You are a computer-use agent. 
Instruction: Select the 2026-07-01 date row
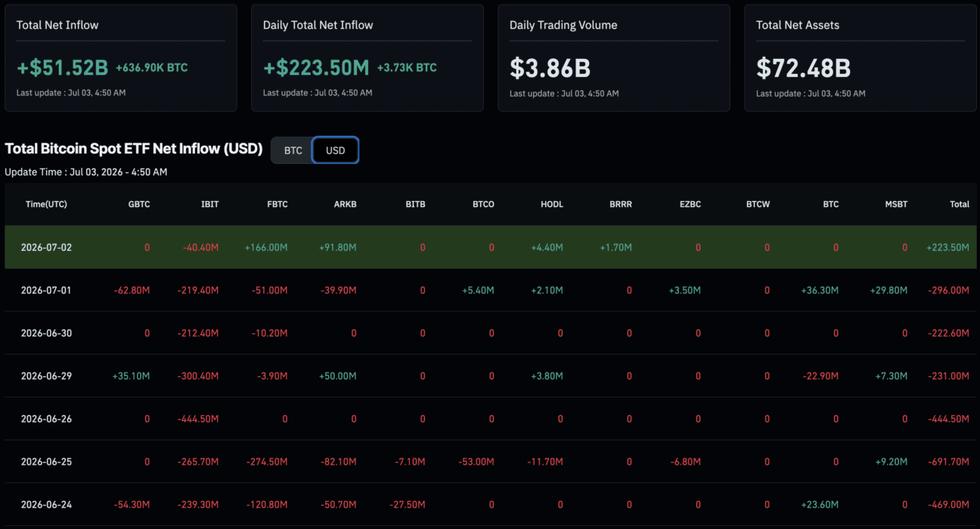(x=491, y=290)
